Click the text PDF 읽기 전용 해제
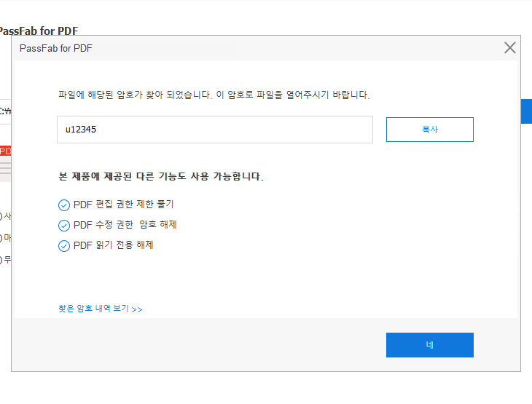This screenshot has height=404, width=532. [x=113, y=245]
